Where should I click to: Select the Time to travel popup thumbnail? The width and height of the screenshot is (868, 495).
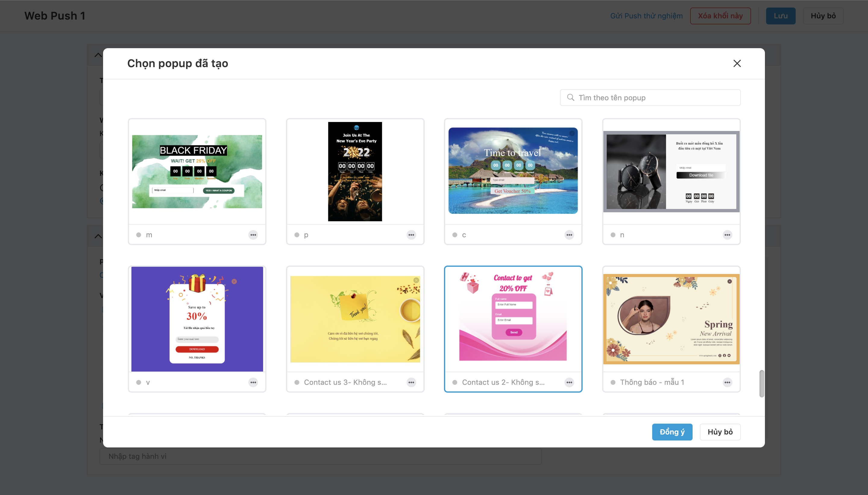[513, 171]
